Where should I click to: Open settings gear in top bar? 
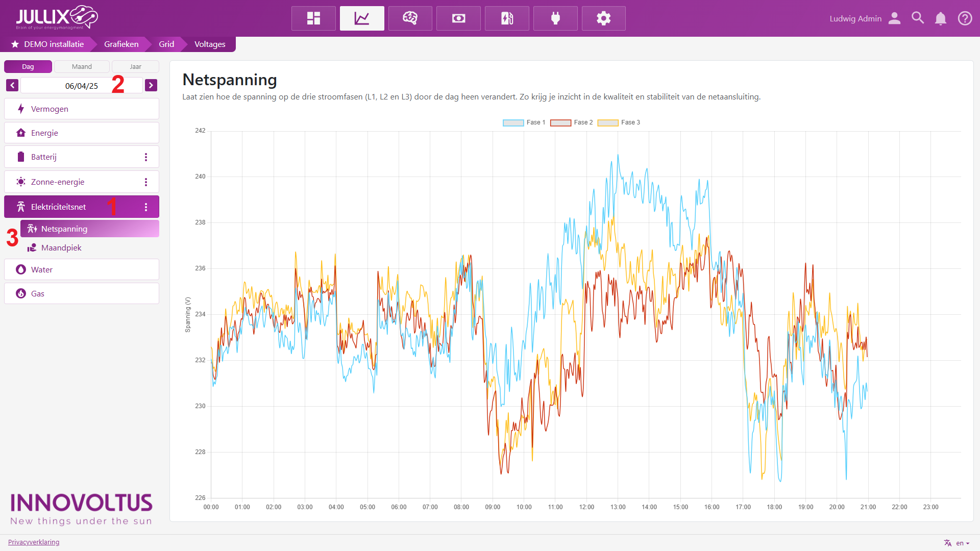click(603, 18)
